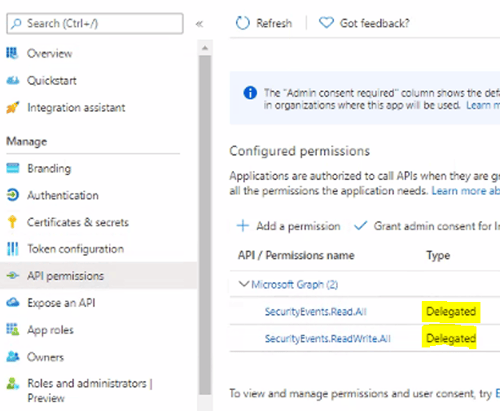Image resolution: width=500 pixels, height=411 pixels.
Task: Click the Expose an API cloud icon
Action: [x=13, y=303]
